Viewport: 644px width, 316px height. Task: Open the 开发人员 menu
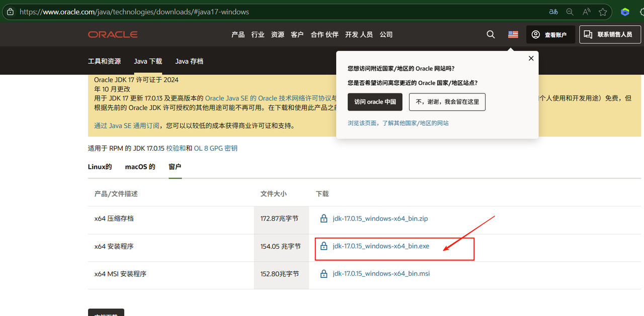[x=359, y=35]
